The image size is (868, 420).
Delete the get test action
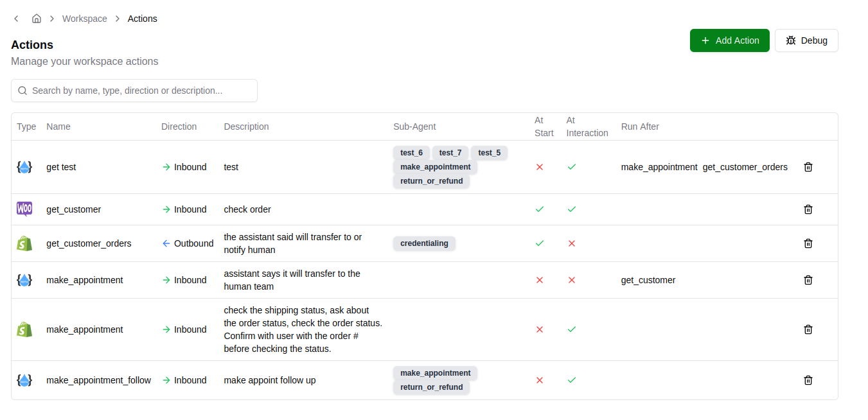808,167
